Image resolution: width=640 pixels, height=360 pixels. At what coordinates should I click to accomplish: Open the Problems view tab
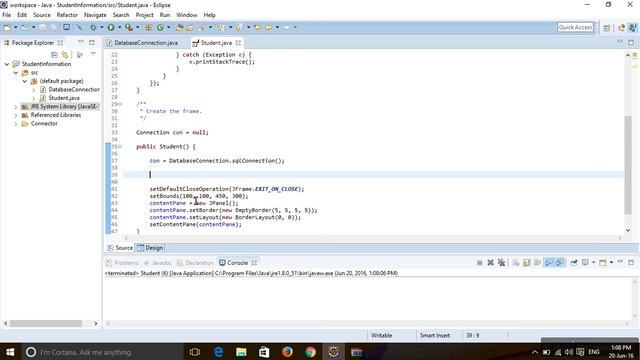point(122,263)
